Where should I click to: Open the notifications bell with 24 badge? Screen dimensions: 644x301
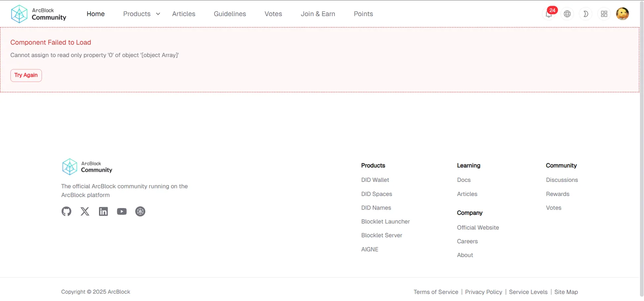click(x=549, y=14)
